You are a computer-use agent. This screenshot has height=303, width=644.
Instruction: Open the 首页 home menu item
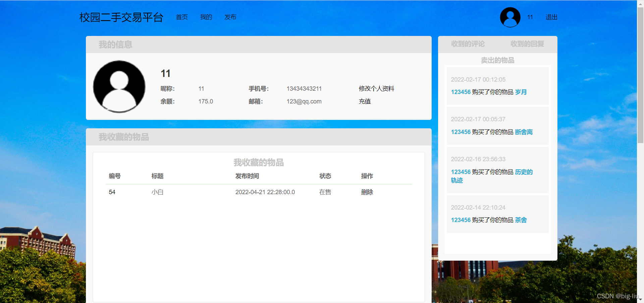[x=182, y=17]
